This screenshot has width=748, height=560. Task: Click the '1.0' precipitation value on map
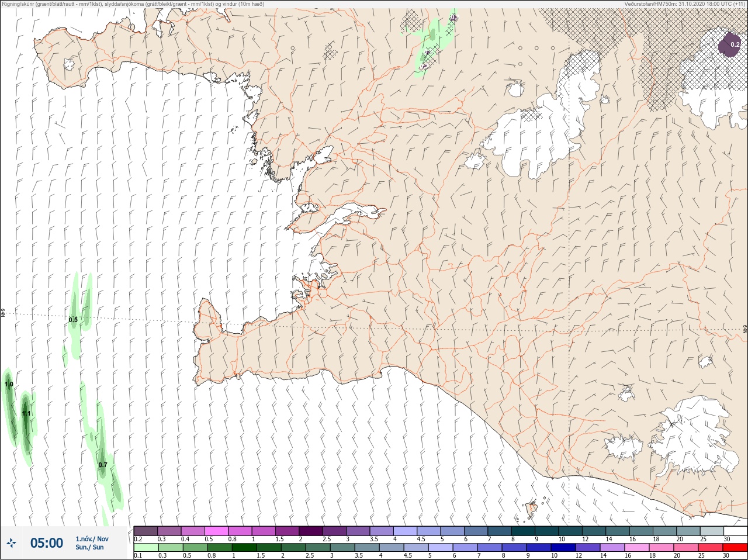click(9, 384)
